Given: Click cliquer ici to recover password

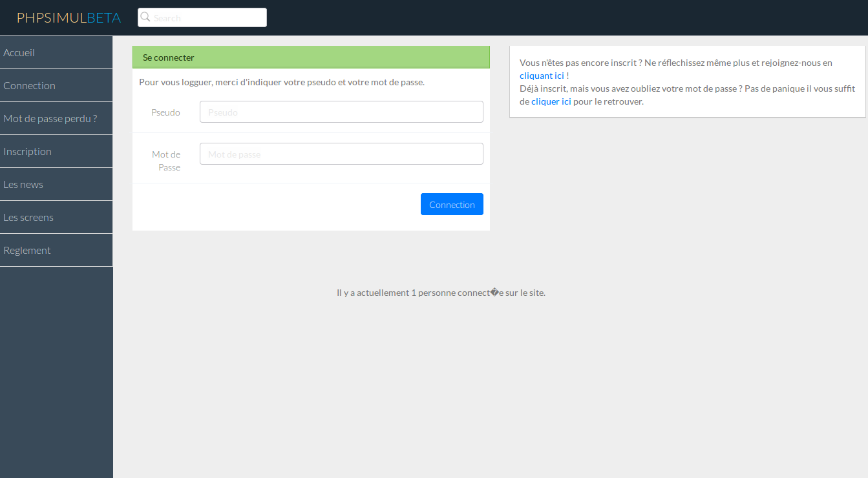Looking at the screenshot, I should (x=551, y=101).
